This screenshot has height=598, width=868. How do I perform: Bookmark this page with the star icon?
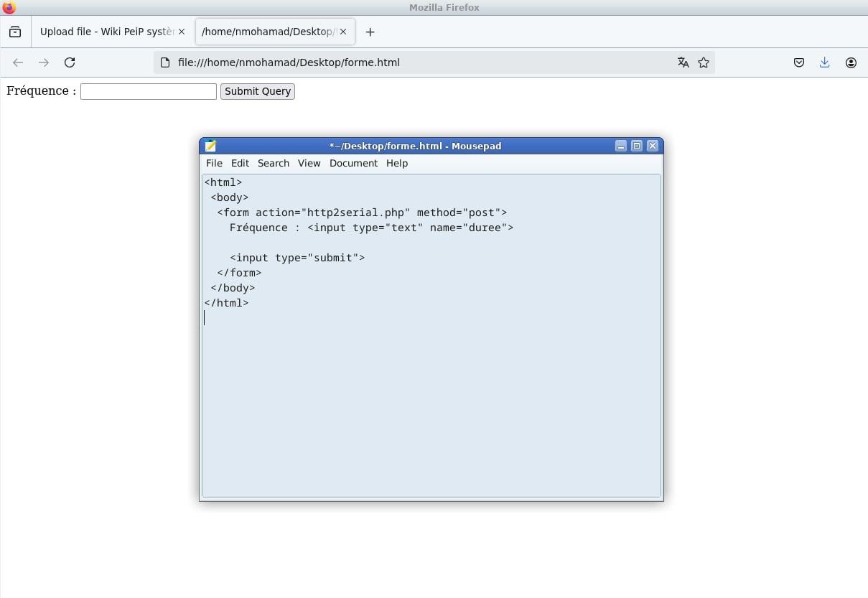tap(704, 62)
